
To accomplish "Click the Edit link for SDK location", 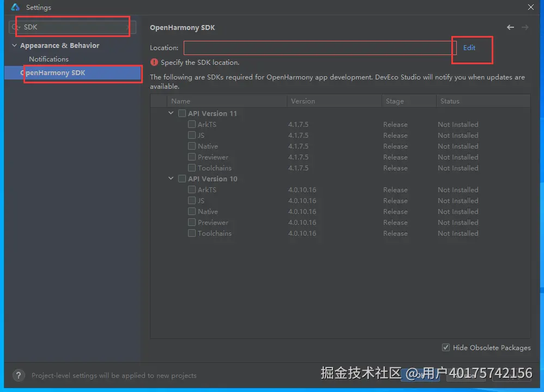I will [x=469, y=48].
